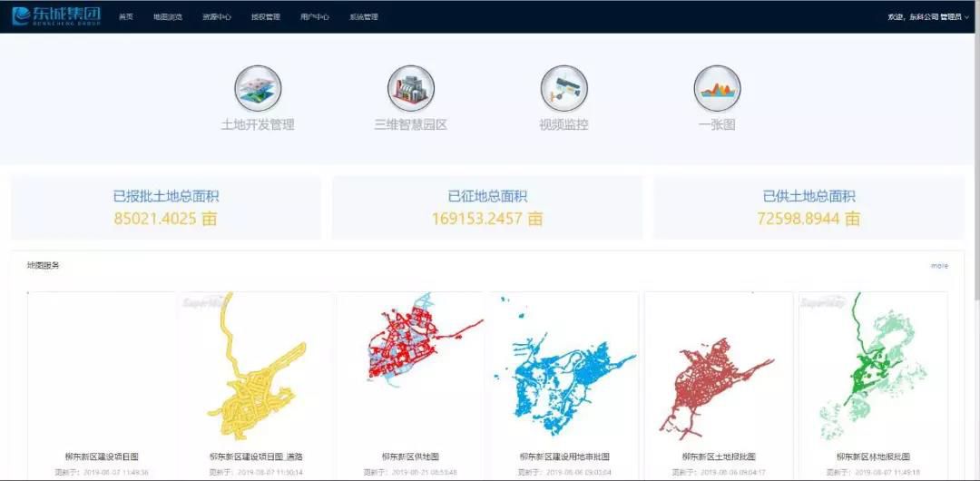Open the 一张图 chart icon
The height and width of the screenshot is (481, 980).
click(x=717, y=90)
